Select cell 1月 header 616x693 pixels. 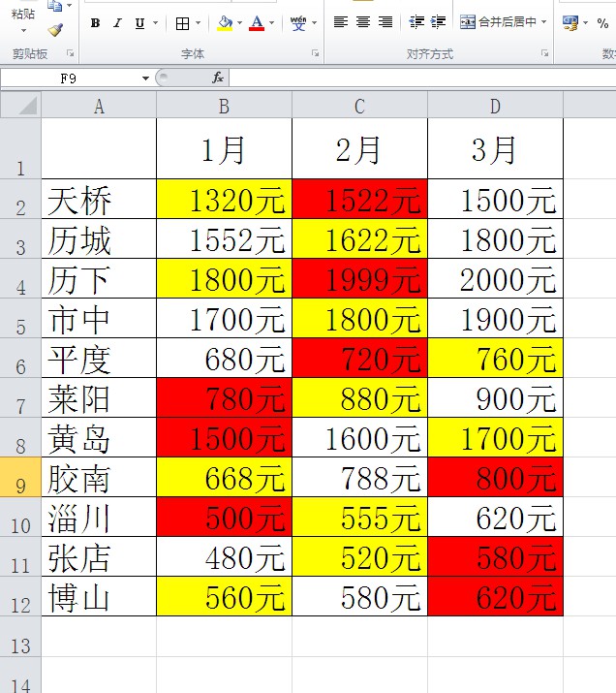(x=224, y=148)
